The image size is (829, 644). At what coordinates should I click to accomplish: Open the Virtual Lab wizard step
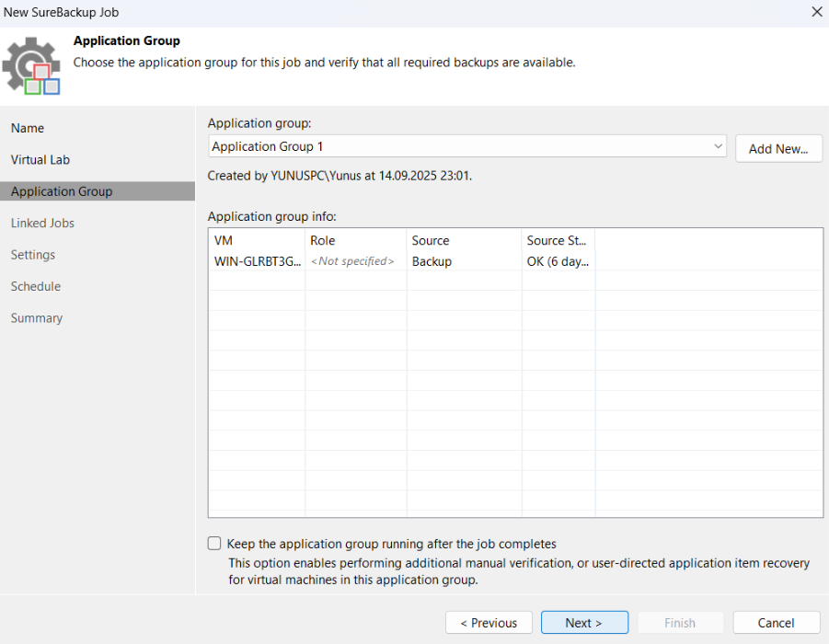point(40,159)
